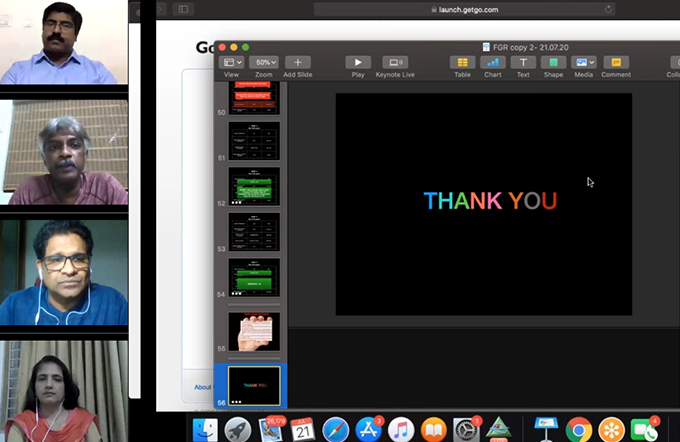Add a Comment from the toolbar

pyautogui.click(x=616, y=62)
